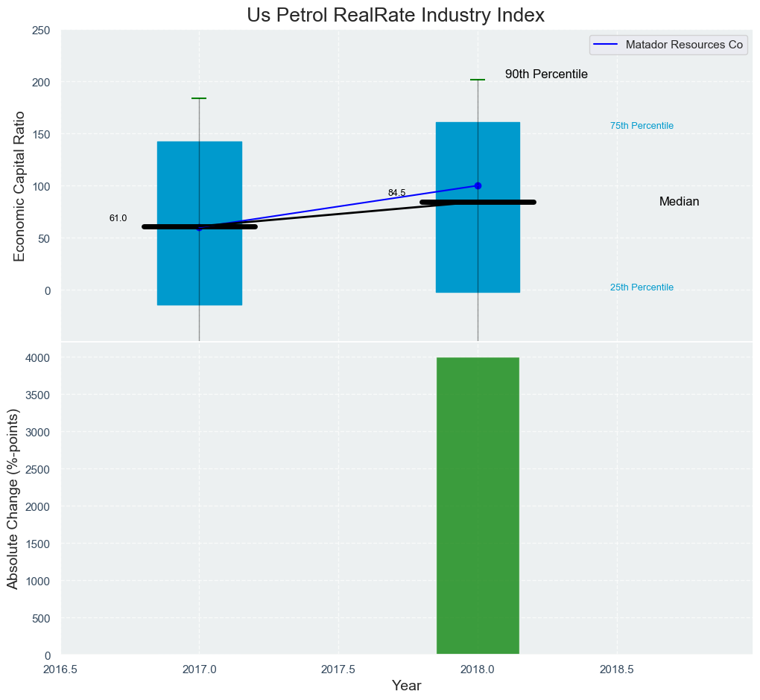The image size is (760, 700).
Task: Click the 61.0 median value label
Action: [x=118, y=218]
